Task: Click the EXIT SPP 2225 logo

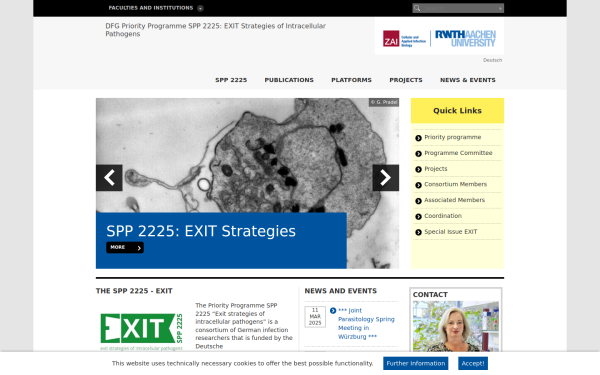Action: 141,332
